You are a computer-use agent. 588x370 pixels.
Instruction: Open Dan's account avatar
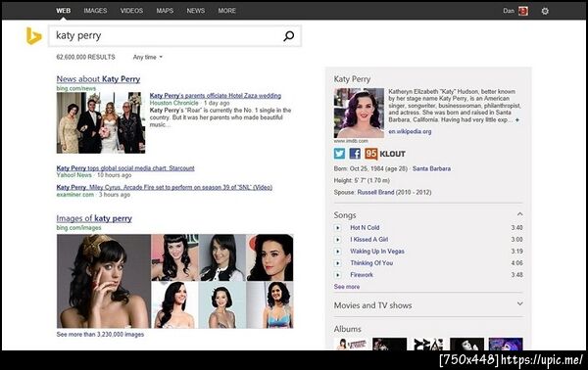pyautogui.click(x=523, y=11)
